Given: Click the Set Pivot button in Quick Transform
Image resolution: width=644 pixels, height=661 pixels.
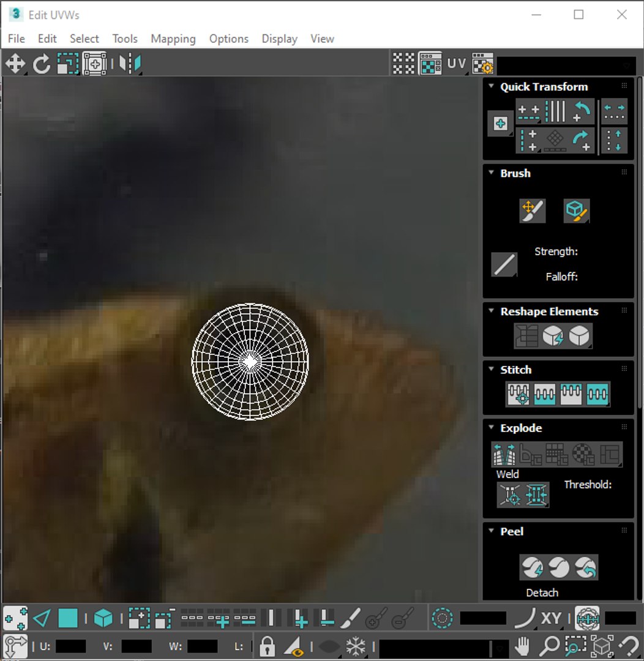Looking at the screenshot, I should [501, 124].
